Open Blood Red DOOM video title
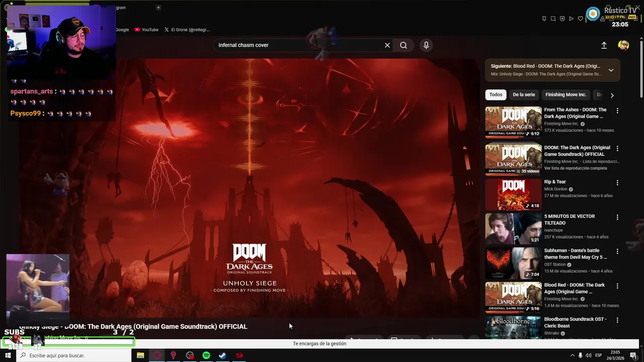Screen dimensions: 644x362 tap(575, 288)
